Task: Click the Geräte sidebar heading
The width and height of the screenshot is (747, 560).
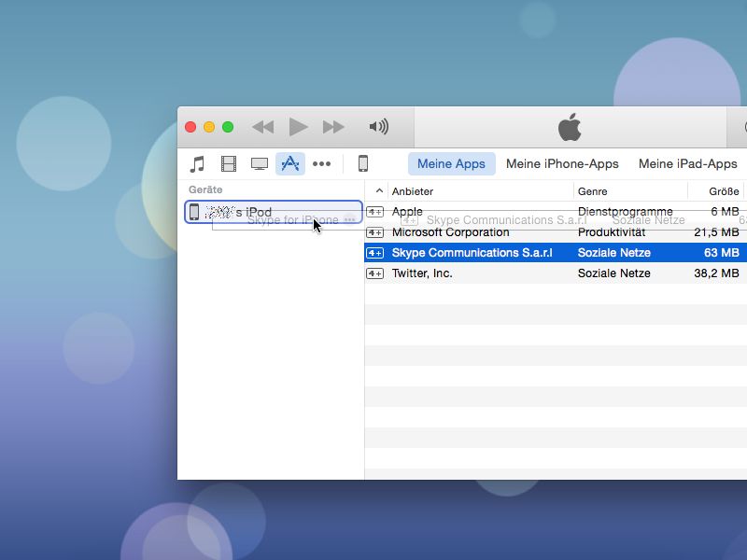Action: 205,189
